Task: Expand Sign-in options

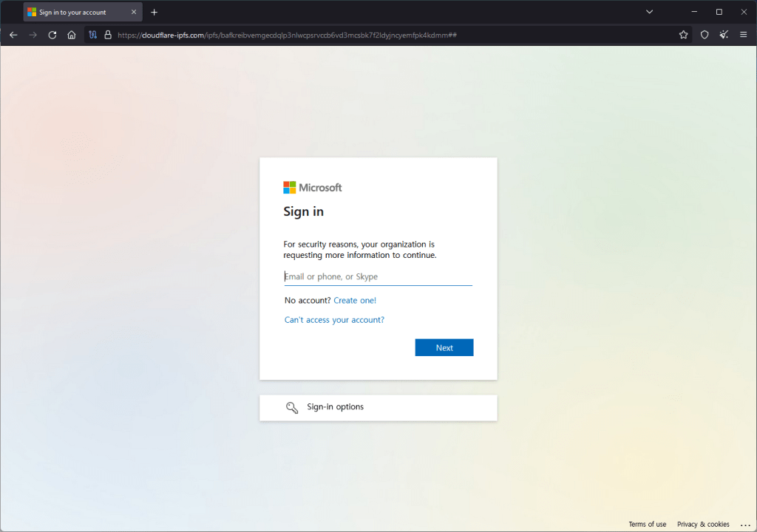Action: 378,407
